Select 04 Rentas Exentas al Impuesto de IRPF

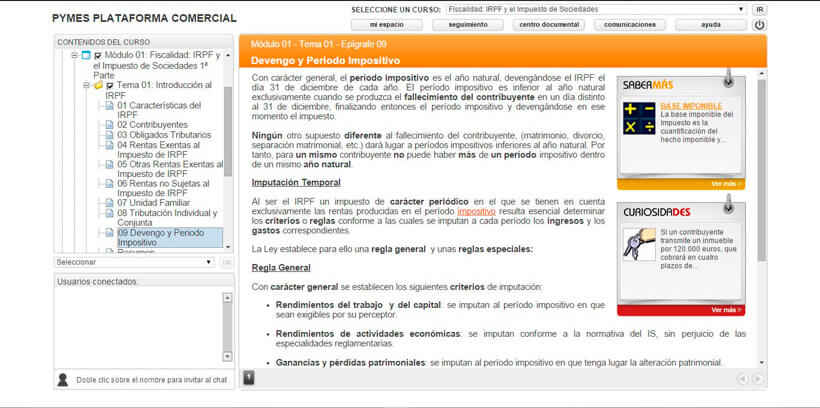pos(158,150)
